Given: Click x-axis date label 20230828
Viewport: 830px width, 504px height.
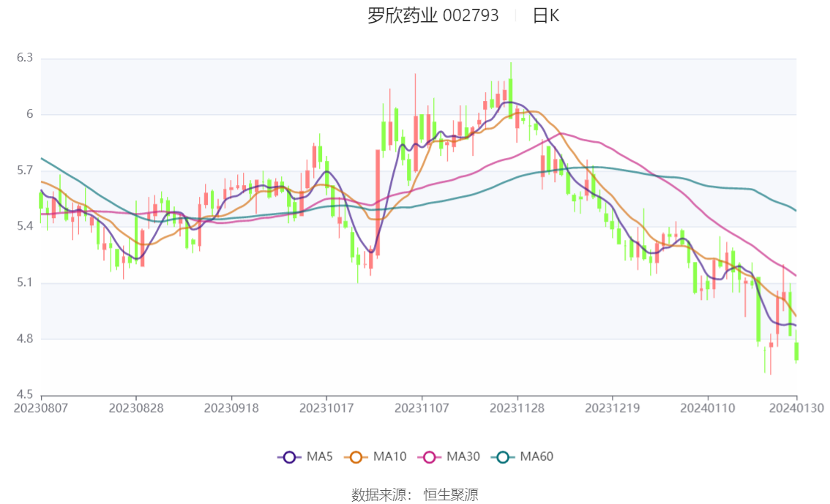Looking at the screenshot, I should (136, 408).
